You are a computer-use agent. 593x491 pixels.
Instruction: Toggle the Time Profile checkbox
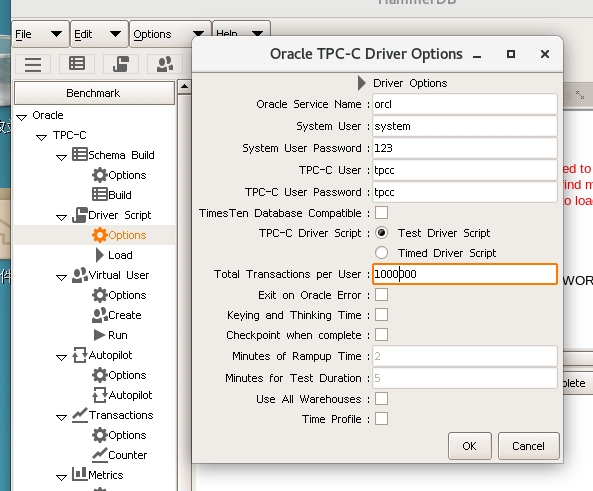pos(381,419)
